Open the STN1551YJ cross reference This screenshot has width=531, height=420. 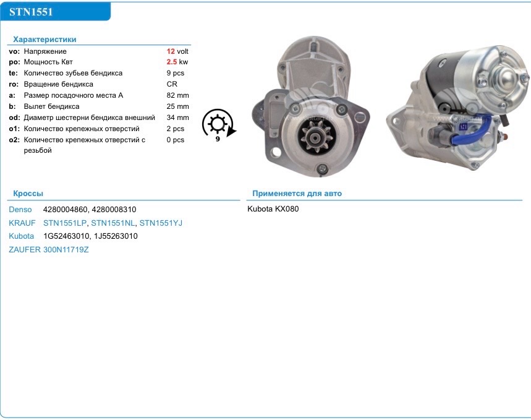[161, 223]
